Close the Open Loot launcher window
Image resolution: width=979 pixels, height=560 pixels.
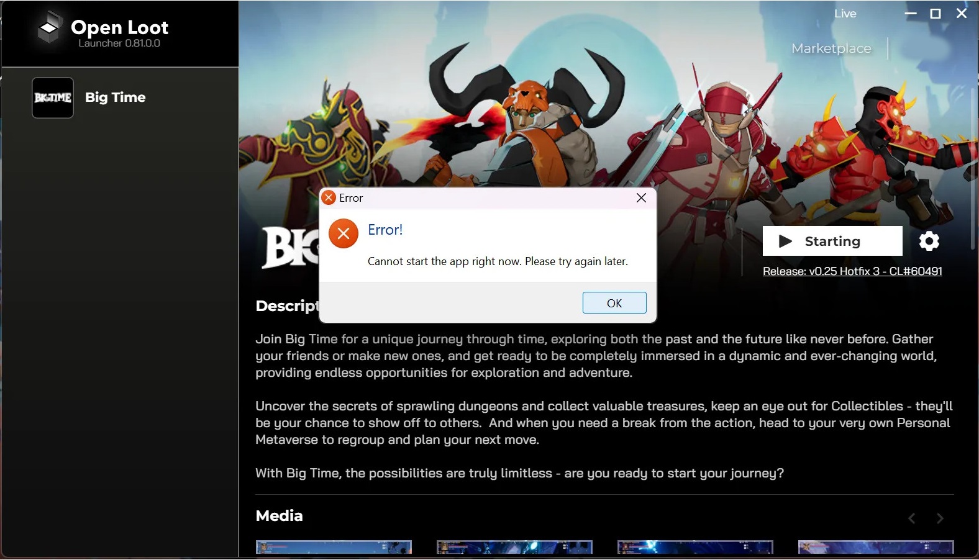click(962, 14)
